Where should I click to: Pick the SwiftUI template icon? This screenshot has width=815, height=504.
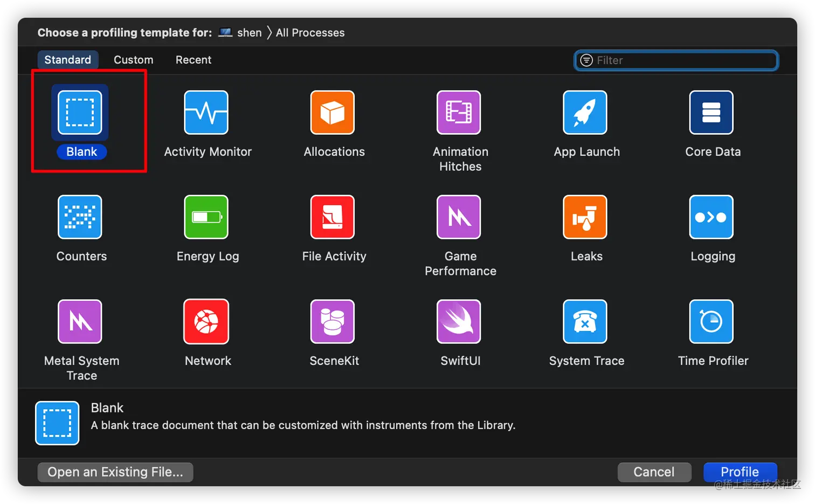459,321
